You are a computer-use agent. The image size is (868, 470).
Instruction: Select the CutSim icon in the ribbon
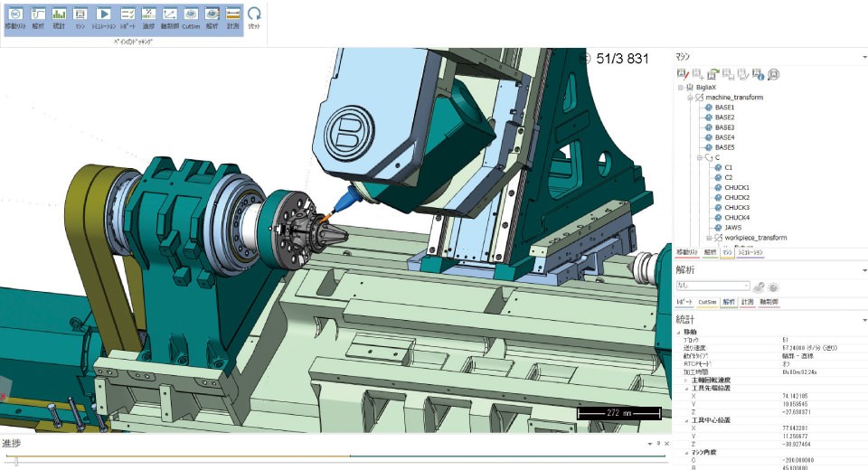(191, 14)
